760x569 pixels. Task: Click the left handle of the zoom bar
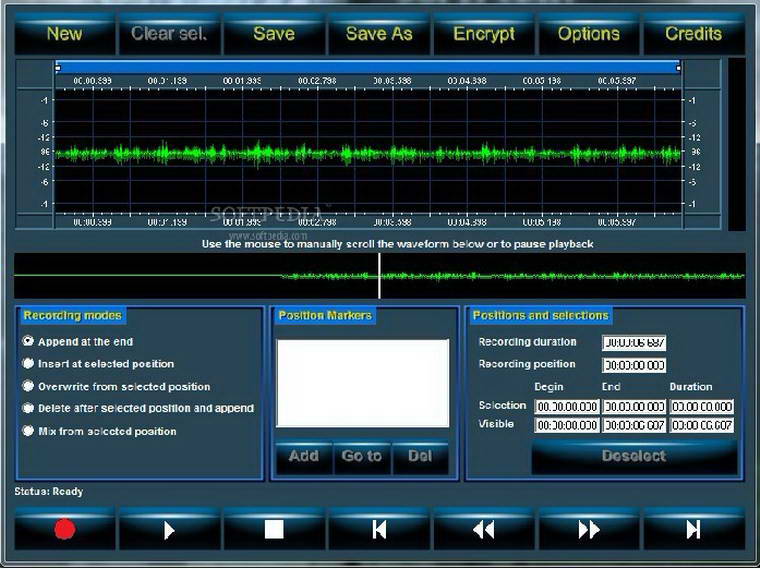[x=58, y=68]
